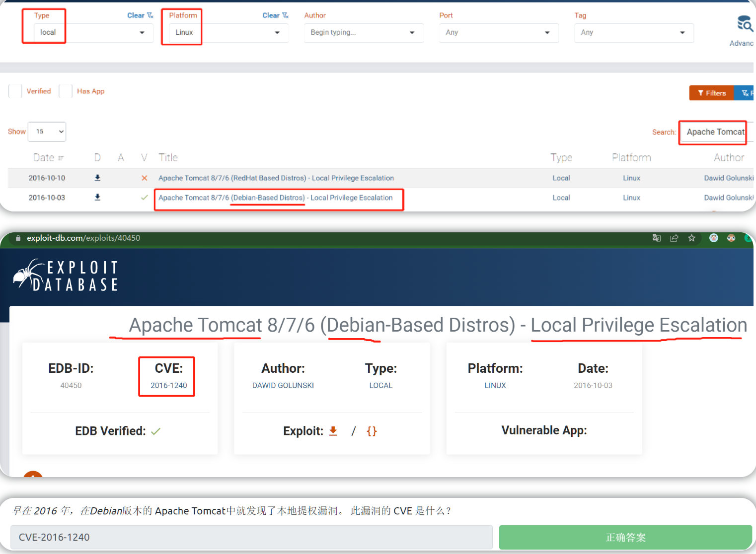Click the LINUX platform link in details

(495, 385)
